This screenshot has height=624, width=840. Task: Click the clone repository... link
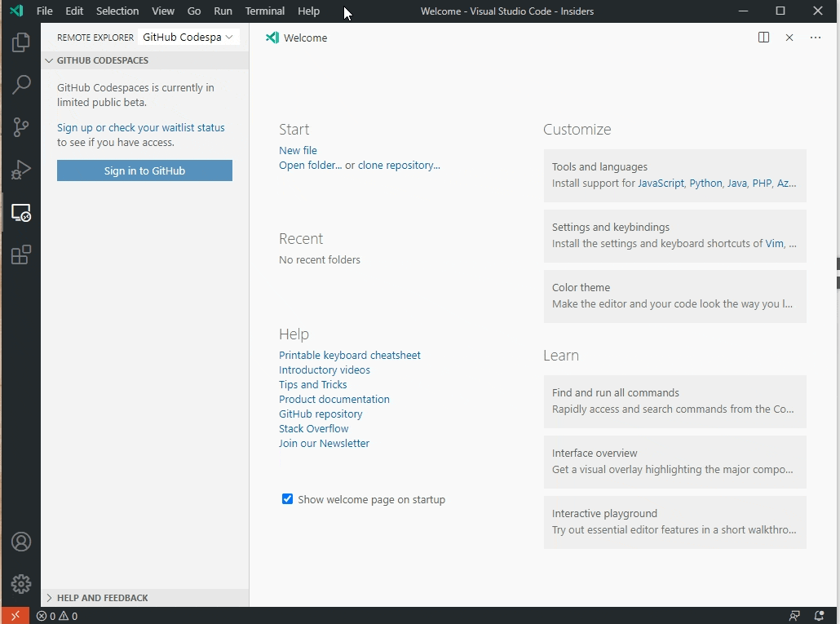click(399, 165)
